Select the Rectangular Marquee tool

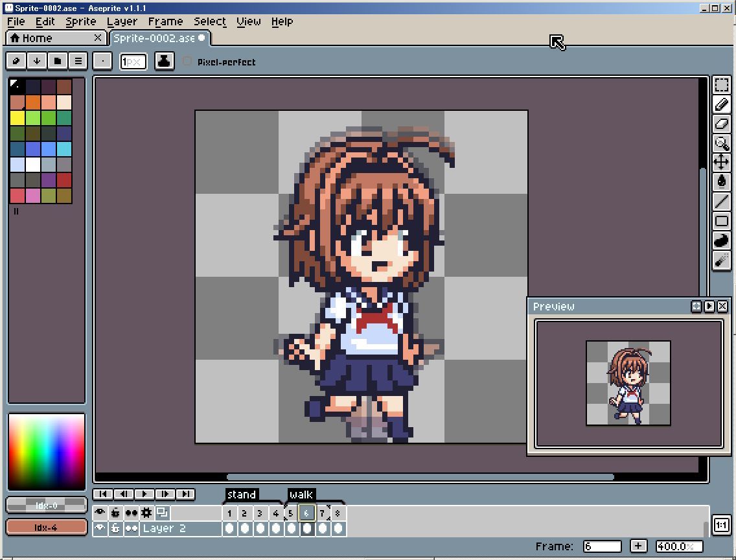pyautogui.click(x=721, y=84)
